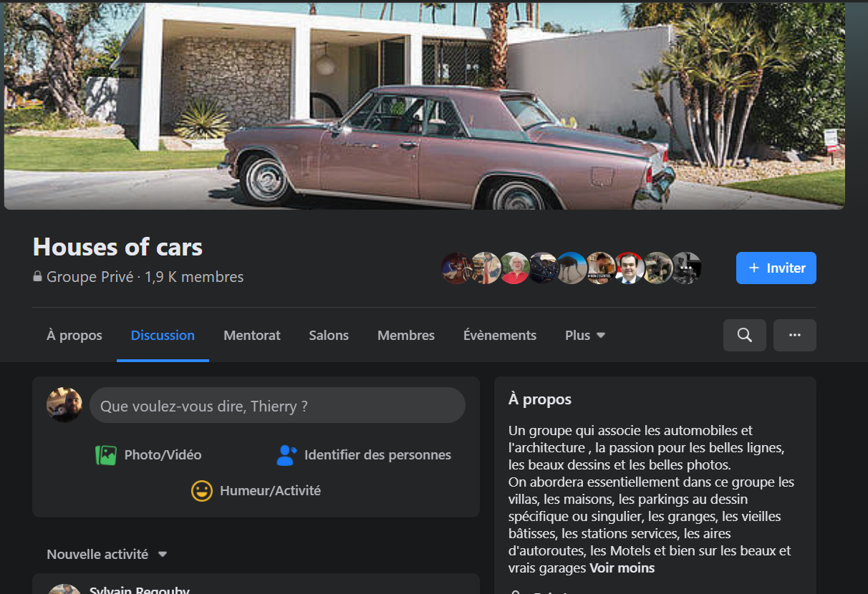Click Thierry's profile picture beside the post box
The width and height of the screenshot is (868, 594).
coord(64,405)
